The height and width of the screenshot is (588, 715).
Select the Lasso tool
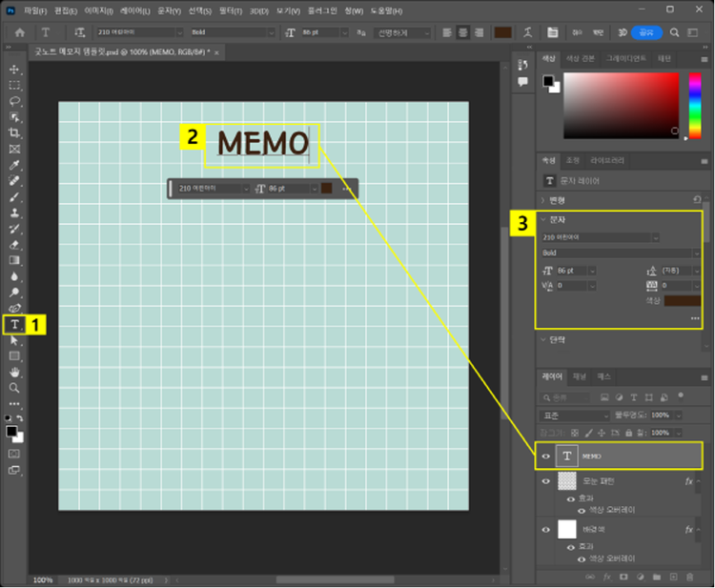click(x=14, y=101)
